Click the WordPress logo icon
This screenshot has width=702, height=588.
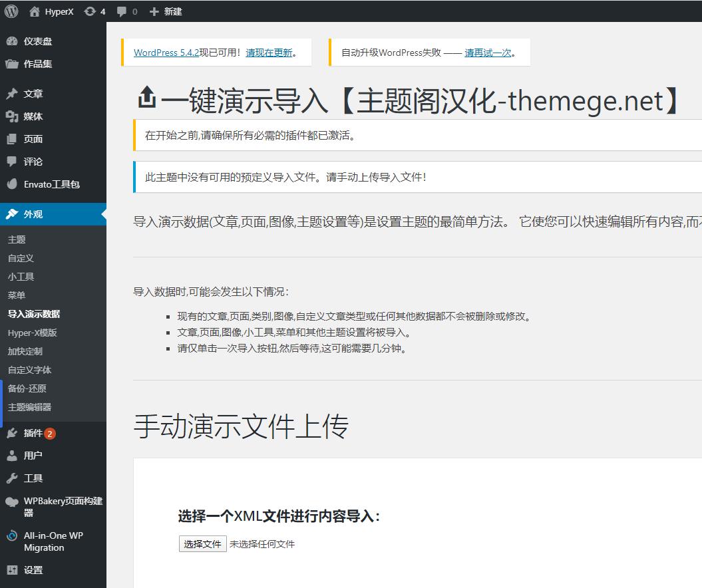[x=11, y=11]
